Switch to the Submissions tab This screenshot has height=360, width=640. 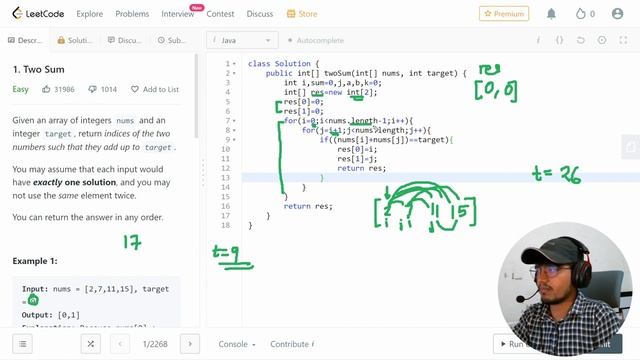pos(172,40)
